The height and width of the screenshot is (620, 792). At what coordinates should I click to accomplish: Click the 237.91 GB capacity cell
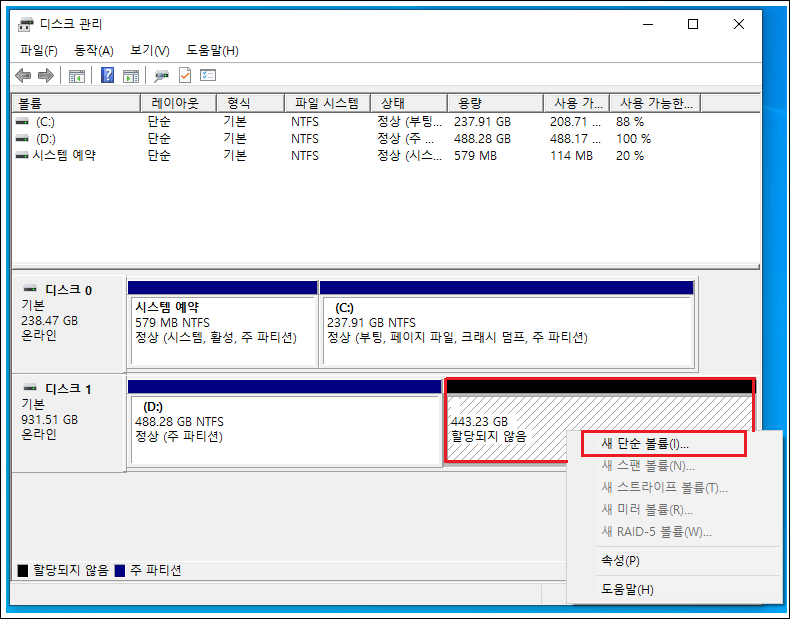[x=482, y=122]
